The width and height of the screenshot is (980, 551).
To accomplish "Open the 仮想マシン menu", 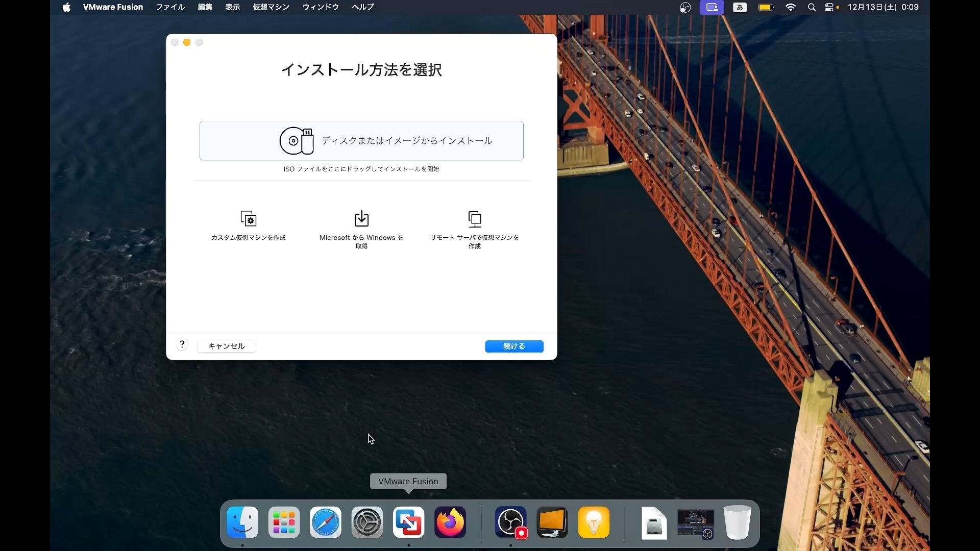I will 271,7.
